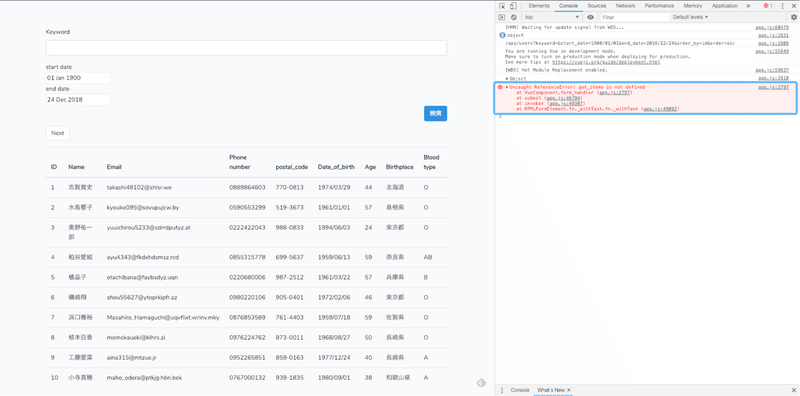Switch to the Sources tab
This screenshot has width=800, height=396.
click(x=596, y=6)
